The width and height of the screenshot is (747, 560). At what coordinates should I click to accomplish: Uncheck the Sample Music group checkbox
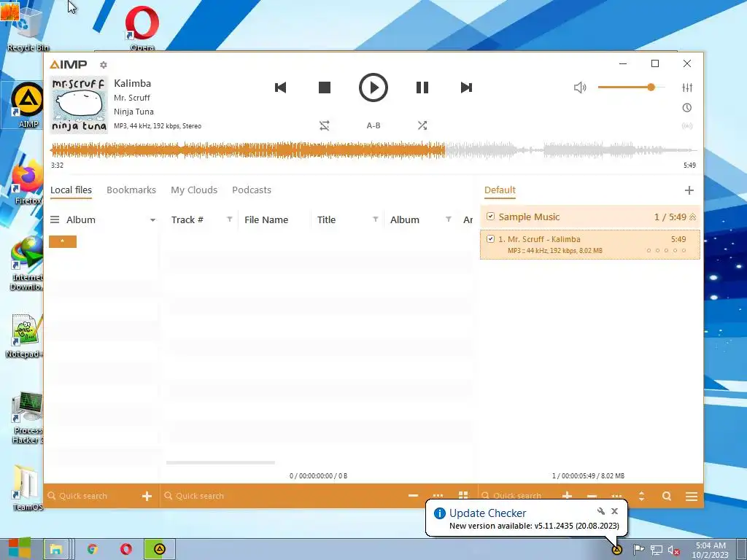point(490,217)
